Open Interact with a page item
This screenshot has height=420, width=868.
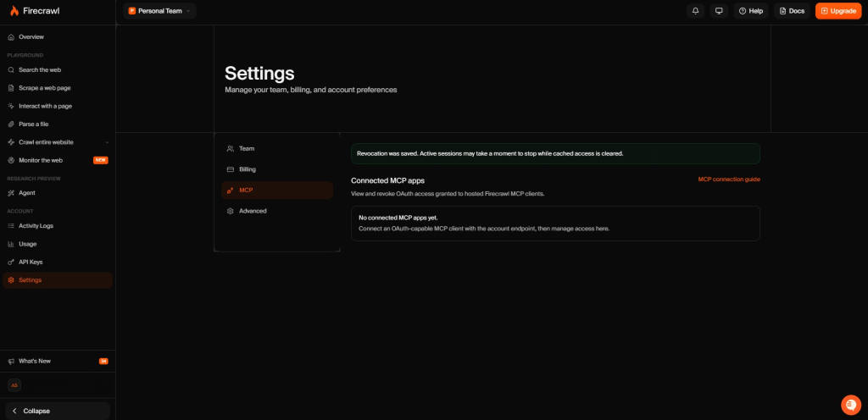[58, 106]
